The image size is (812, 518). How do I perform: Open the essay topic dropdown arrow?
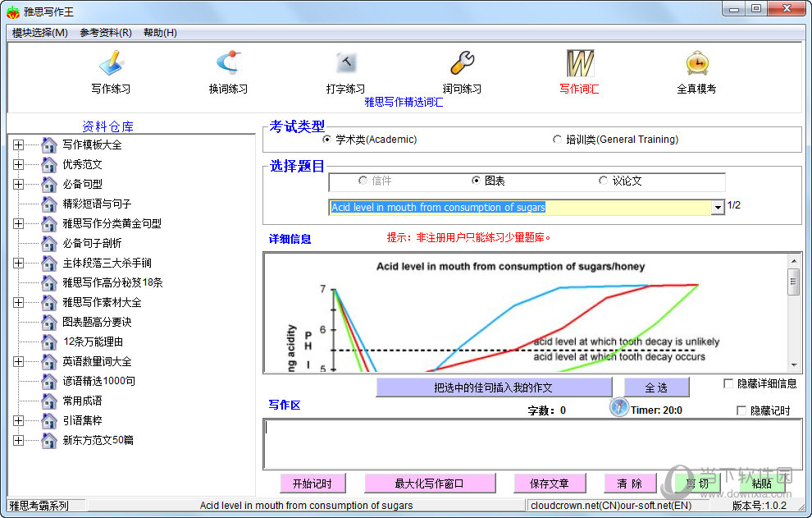pyautogui.click(x=718, y=208)
